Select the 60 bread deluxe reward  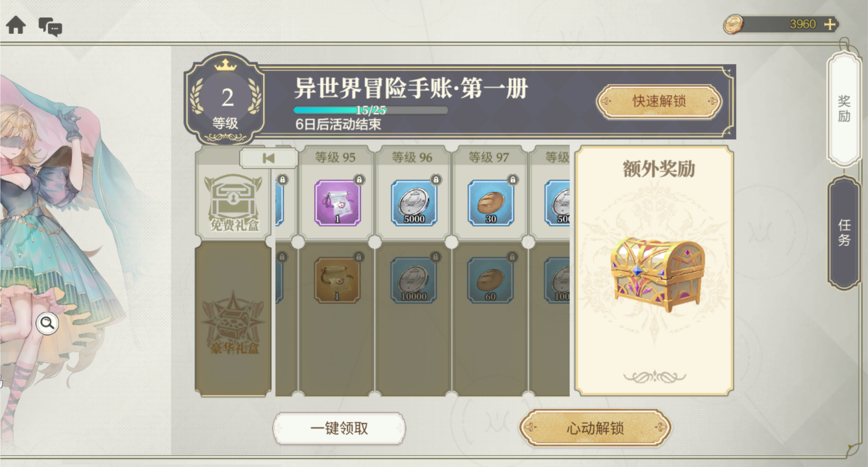(x=490, y=280)
